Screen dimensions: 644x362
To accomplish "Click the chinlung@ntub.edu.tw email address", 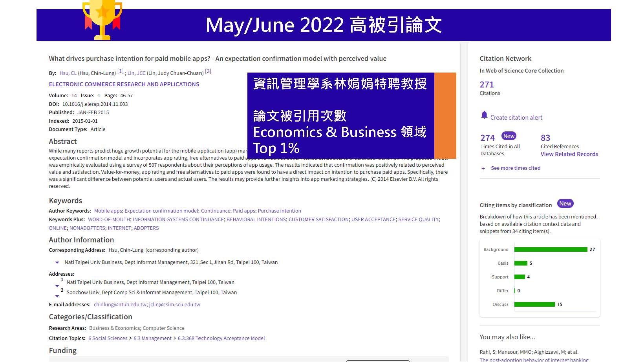I will 120,305.
